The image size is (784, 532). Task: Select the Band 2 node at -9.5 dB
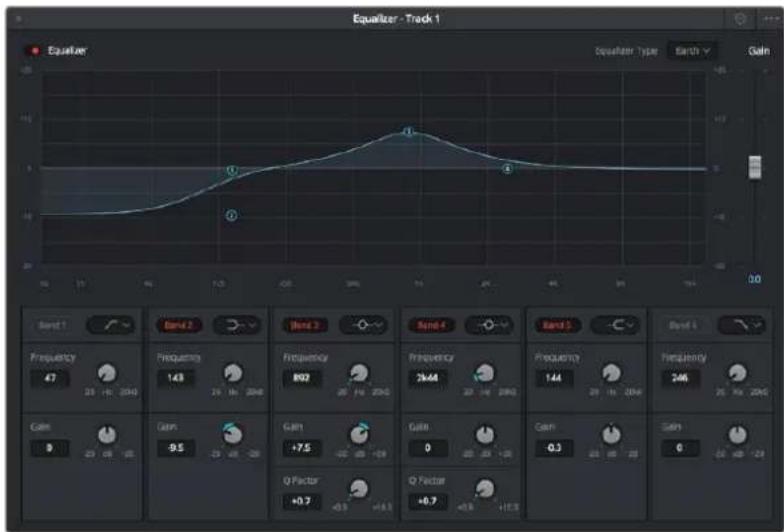coord(232,216)
